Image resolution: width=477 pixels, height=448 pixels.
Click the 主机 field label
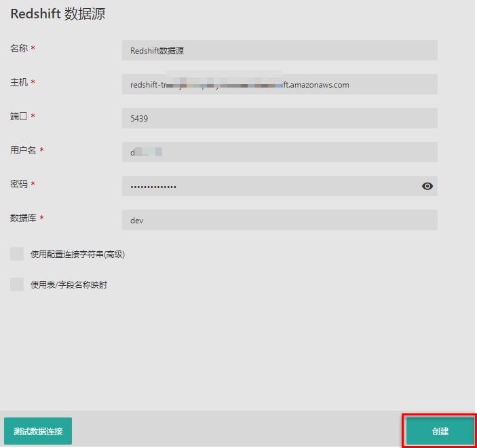coord(19,82)
